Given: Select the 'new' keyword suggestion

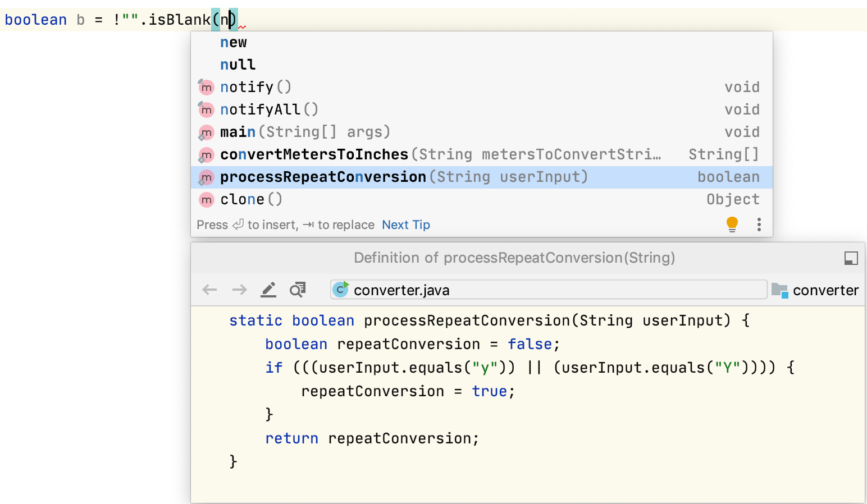Looking at the screenshot, I should tap(482, 43).
